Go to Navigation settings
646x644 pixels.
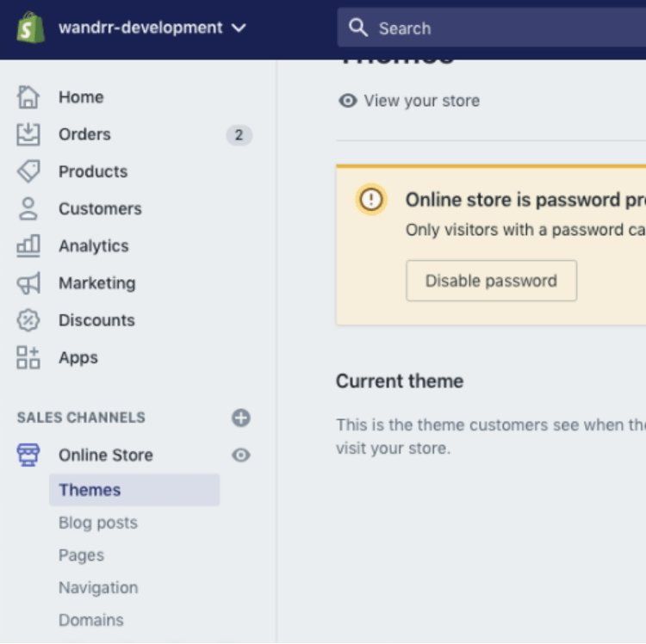(x=97, y=588)
